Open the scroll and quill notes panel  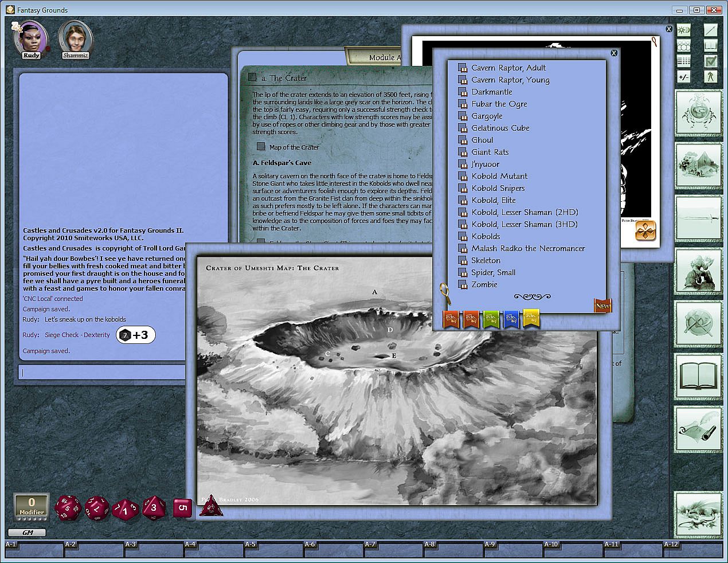coord(698,429)
